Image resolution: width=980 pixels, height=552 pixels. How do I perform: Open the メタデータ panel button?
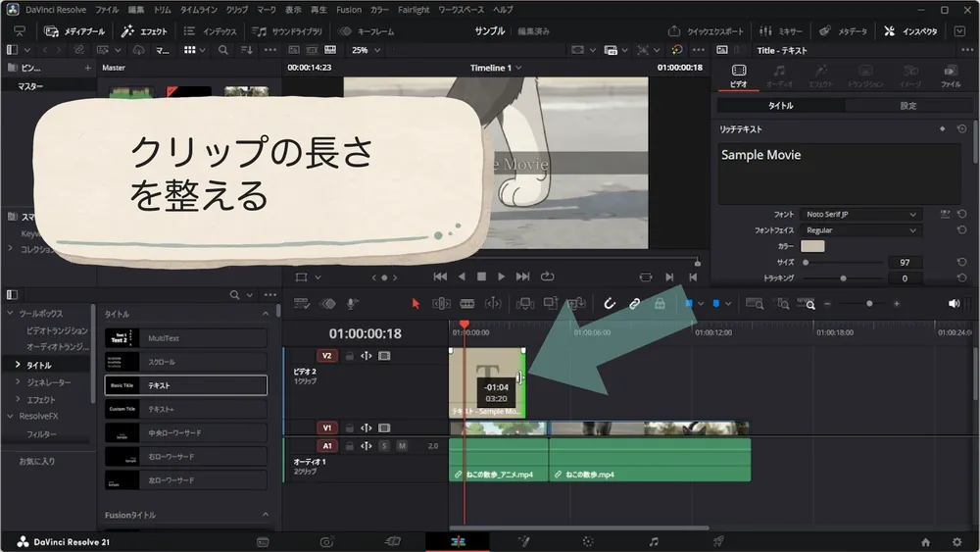point(843,31)
